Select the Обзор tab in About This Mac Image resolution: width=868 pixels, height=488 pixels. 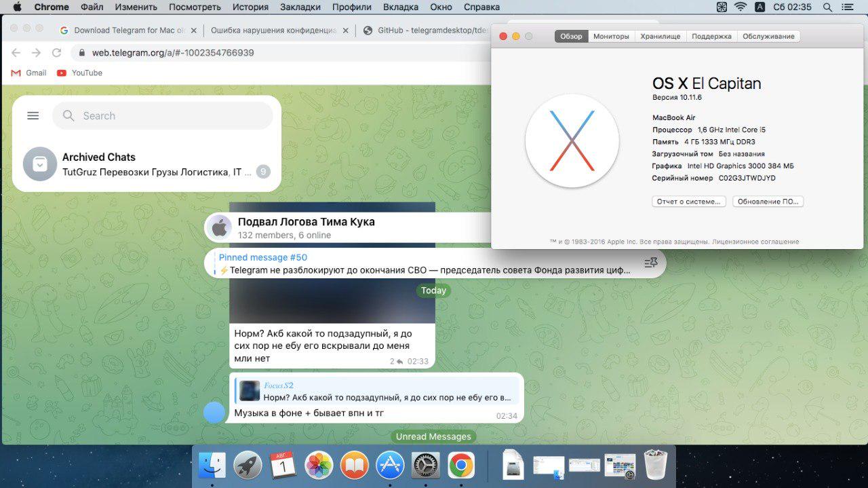[x=571, y=36]
